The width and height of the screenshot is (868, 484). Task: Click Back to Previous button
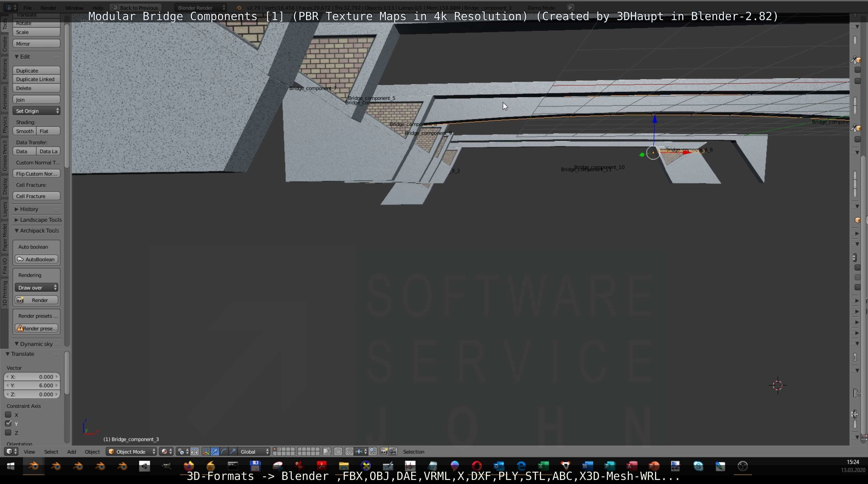click(x=135, y=7)
